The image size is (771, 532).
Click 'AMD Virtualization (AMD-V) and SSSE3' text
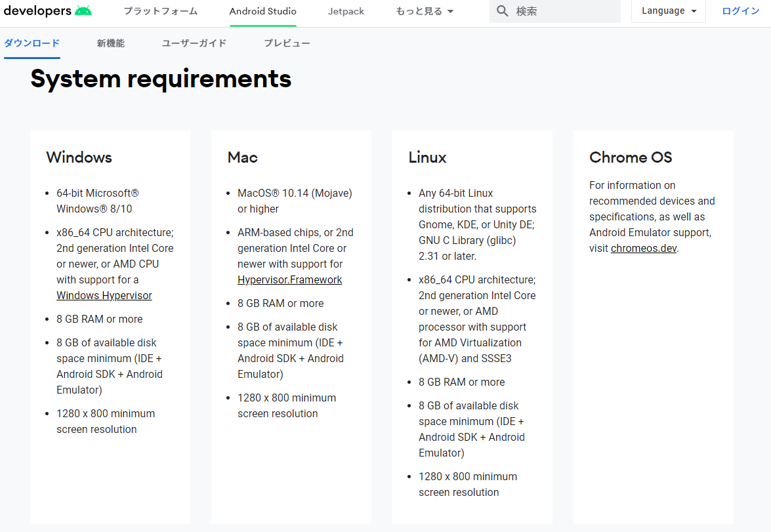pos(470,350)
